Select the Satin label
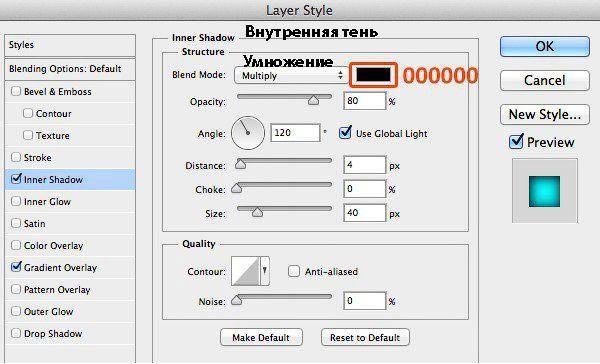 point(34,223)
